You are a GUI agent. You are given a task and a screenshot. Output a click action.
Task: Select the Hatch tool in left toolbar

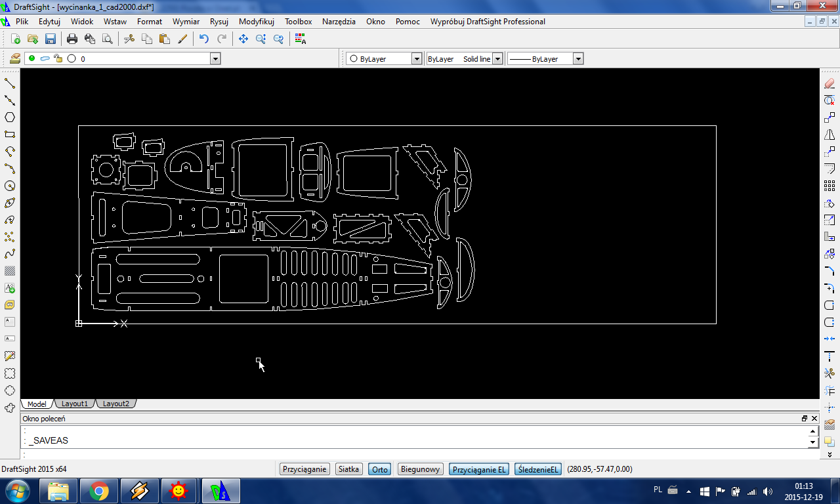(x=10, y=271)
